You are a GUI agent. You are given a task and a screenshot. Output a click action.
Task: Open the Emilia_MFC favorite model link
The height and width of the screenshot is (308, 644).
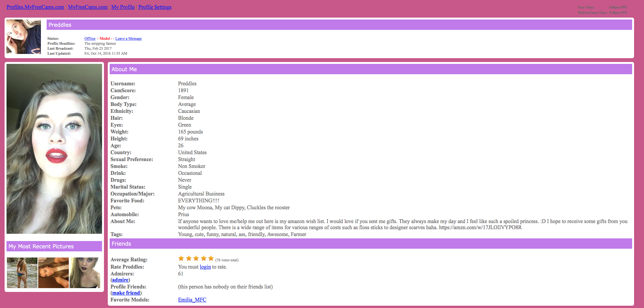[x=192, y=300]
